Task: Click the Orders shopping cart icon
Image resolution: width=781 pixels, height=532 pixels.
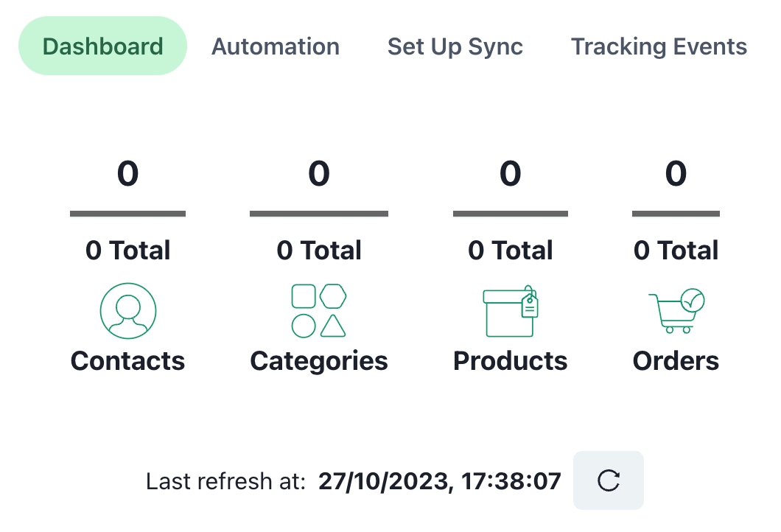Action: (x=676, y=311)
